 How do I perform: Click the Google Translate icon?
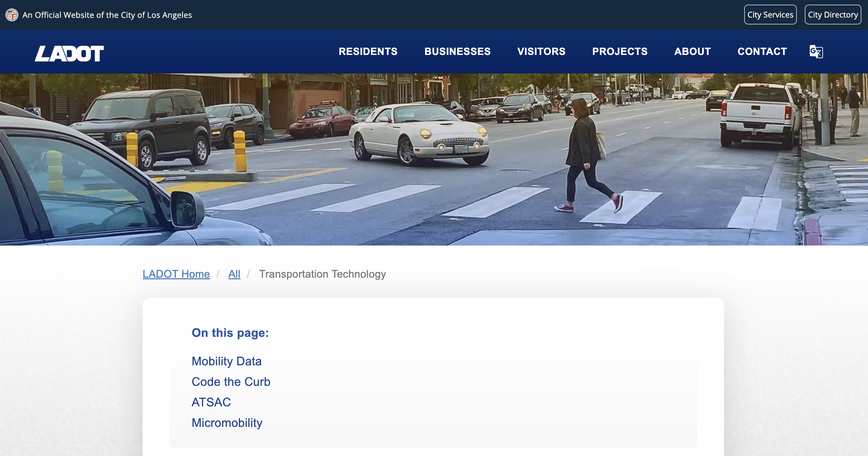(816, 52)
